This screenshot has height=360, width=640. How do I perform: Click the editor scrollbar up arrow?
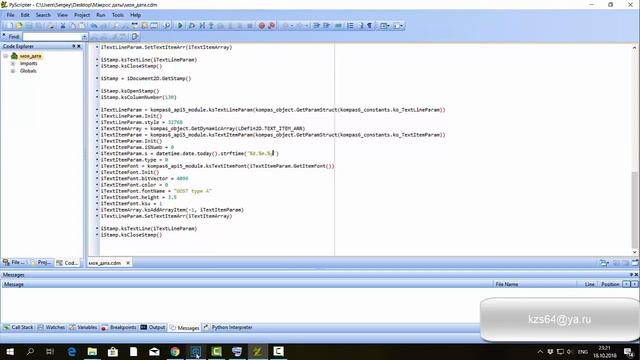(635, 48)
